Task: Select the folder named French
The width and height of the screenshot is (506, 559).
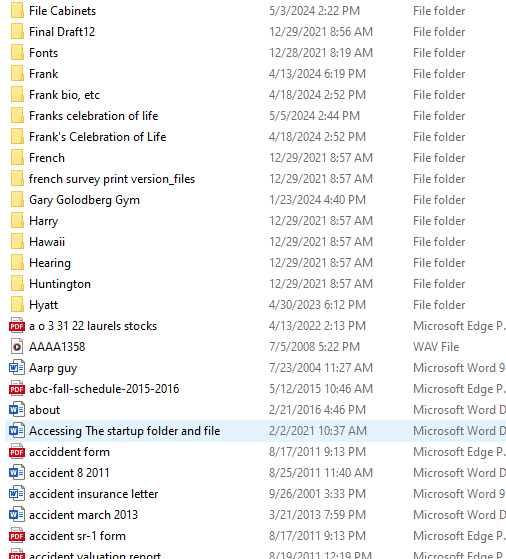Action: (47, 158)
